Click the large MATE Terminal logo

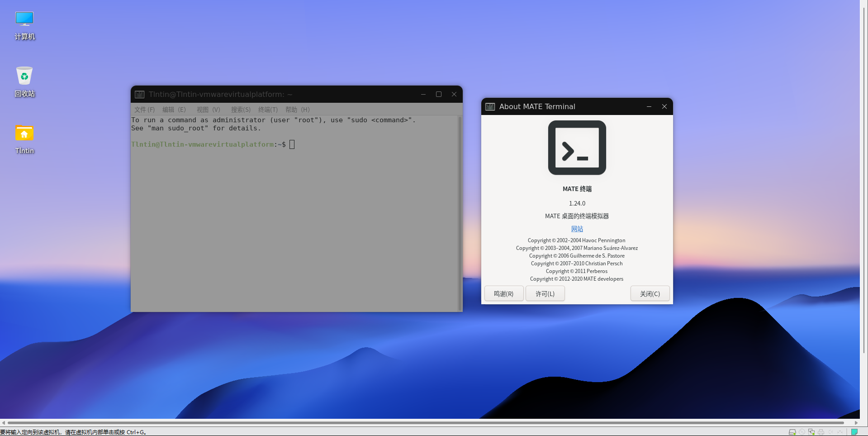577,148
